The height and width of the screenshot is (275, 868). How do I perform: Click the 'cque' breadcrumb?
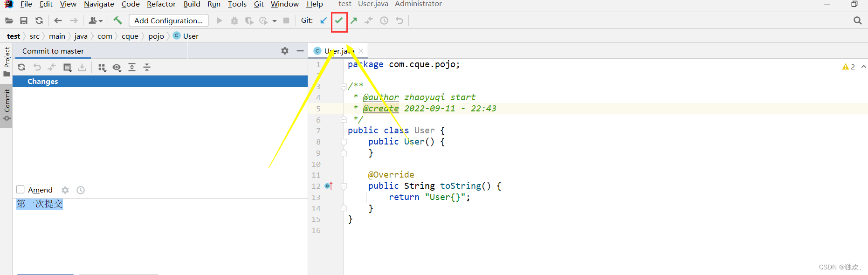(130, 36)
